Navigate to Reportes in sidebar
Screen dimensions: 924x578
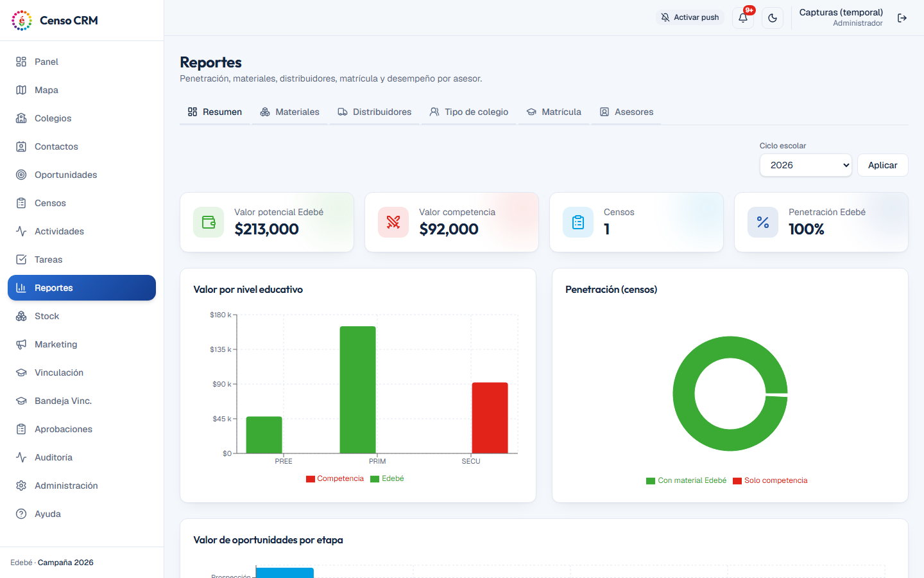pos(81,288)
